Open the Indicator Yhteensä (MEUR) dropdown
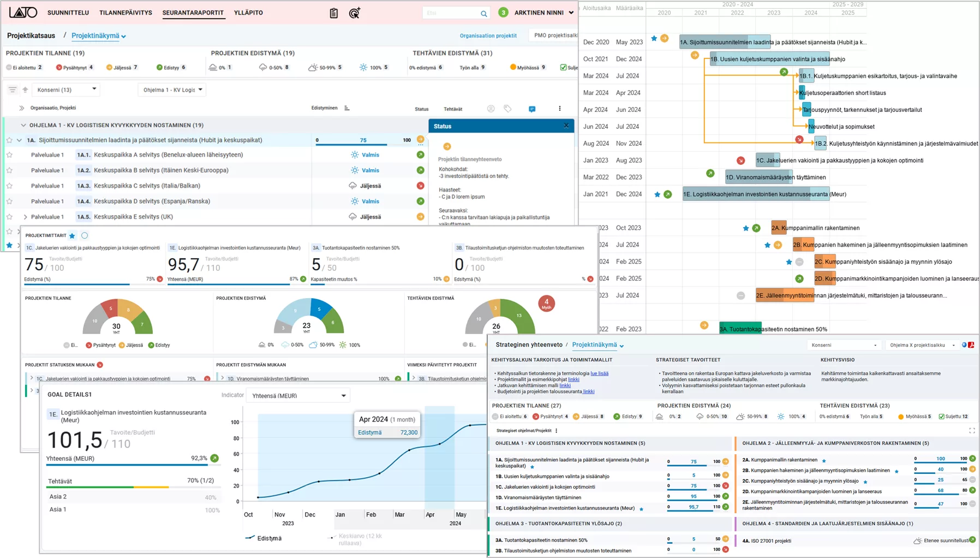The height and width of the screenshot is (558, 980). pos(298,396)
